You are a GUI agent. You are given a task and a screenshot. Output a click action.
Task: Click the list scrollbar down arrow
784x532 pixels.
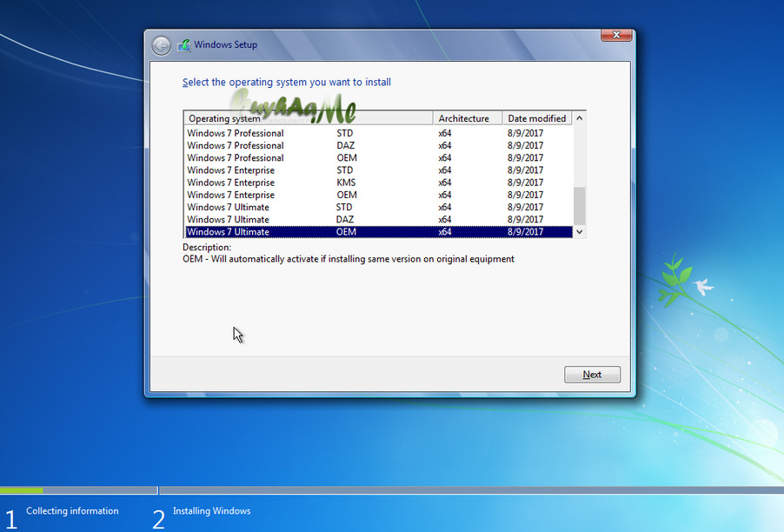pyautogui.click(x=579, y=231)
